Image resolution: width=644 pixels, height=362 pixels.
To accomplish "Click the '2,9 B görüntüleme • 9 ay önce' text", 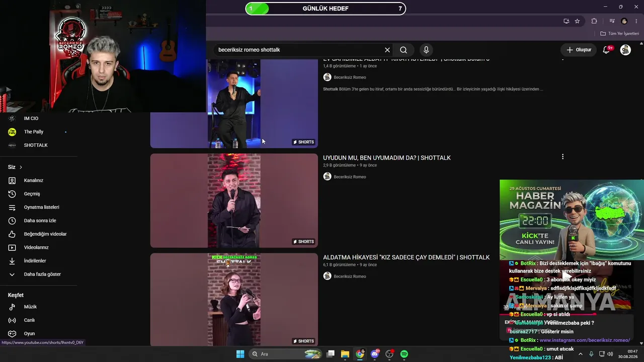I will [x=350, y=165].
